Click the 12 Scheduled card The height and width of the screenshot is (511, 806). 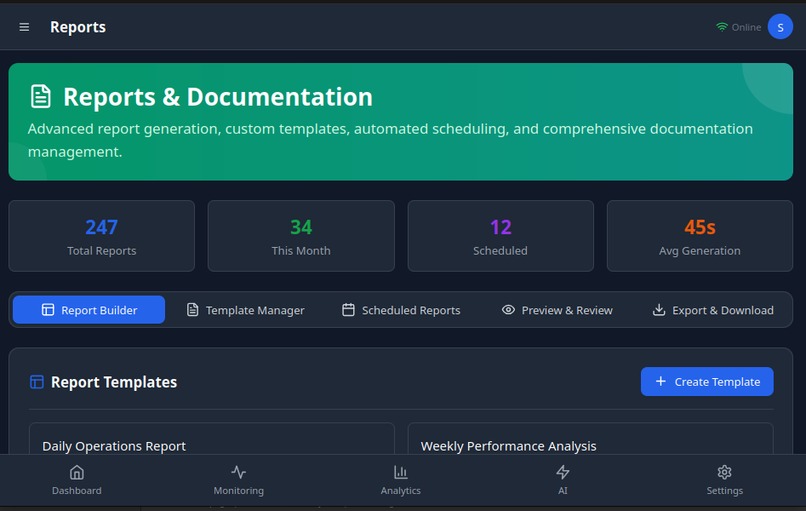[x=501, y=236]
